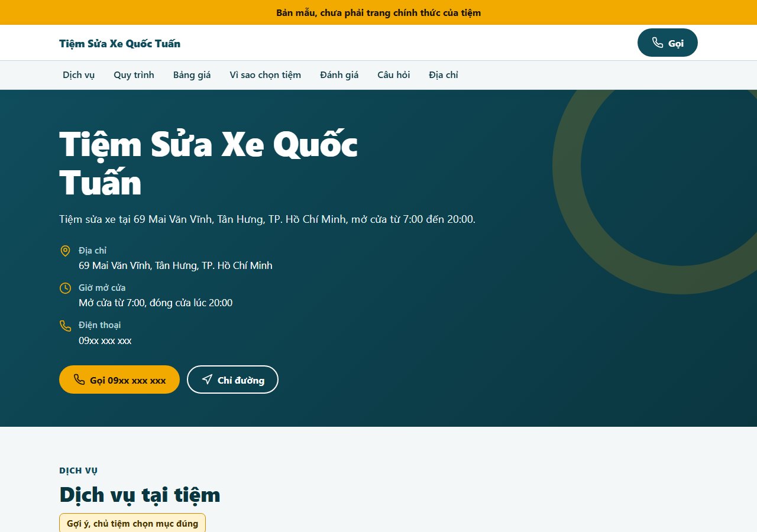Open the Dịch vụ nav item

click(x=79, y=75)
